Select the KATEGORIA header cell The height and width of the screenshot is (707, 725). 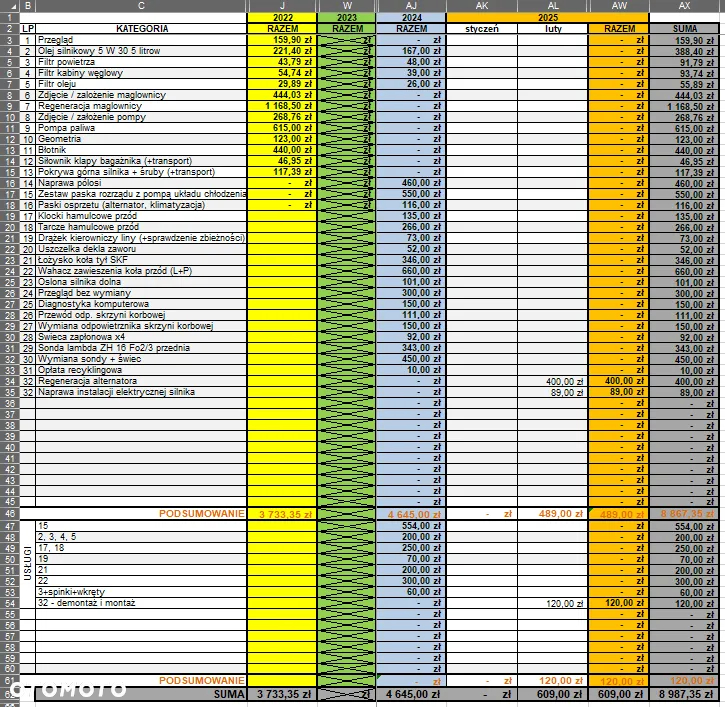coord(141,29)
